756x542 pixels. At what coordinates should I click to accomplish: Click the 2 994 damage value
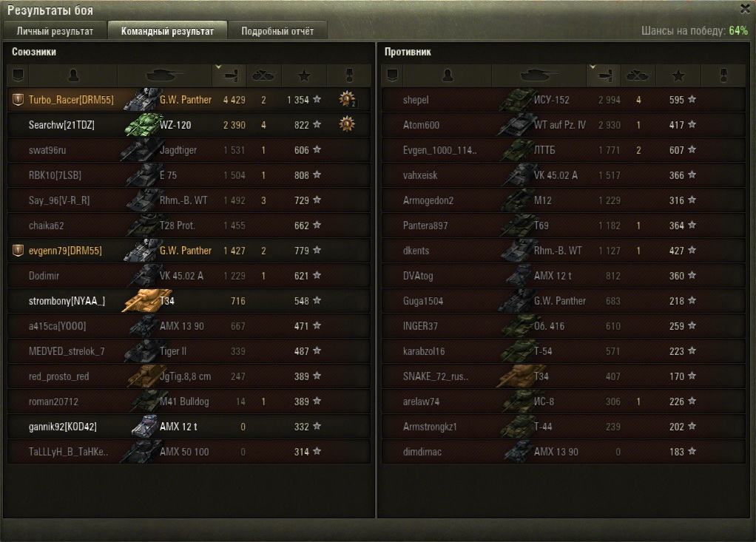point(610,100)
